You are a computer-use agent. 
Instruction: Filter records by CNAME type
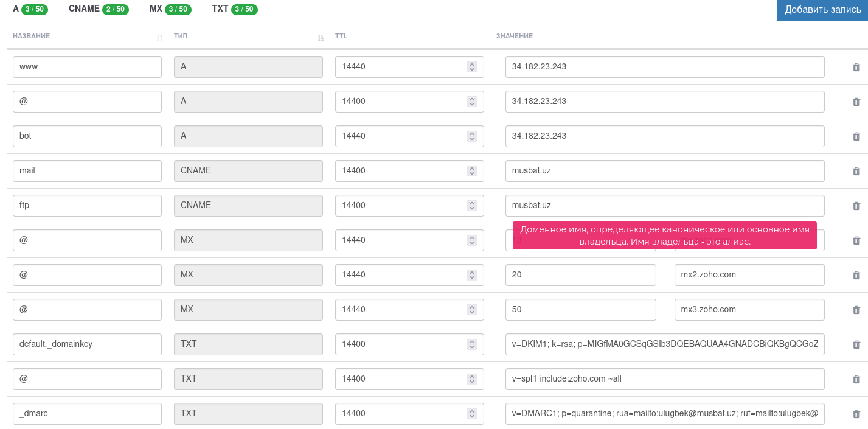point(99,9)
